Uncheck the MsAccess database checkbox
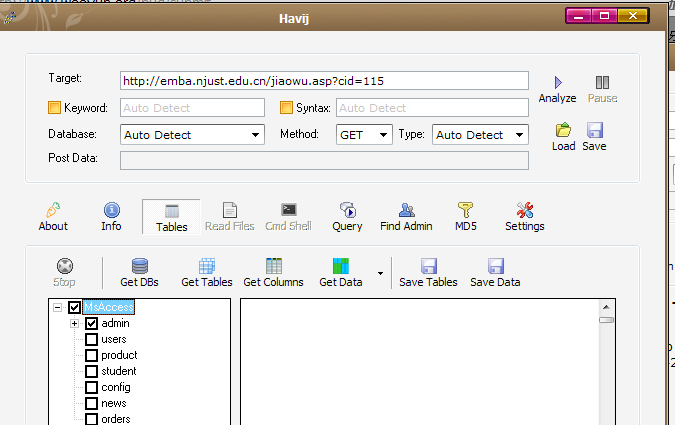The image size is (675, 425). click(x=74, y=307)
